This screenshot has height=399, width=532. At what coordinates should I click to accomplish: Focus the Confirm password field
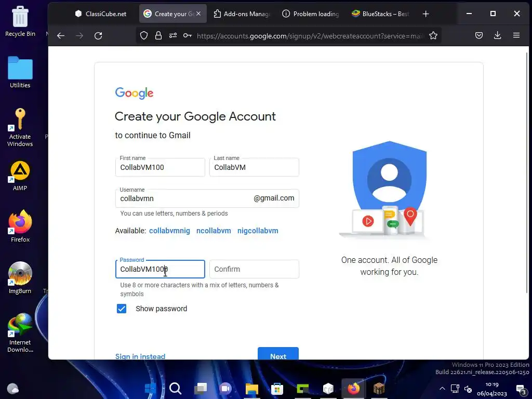point(254,269)
